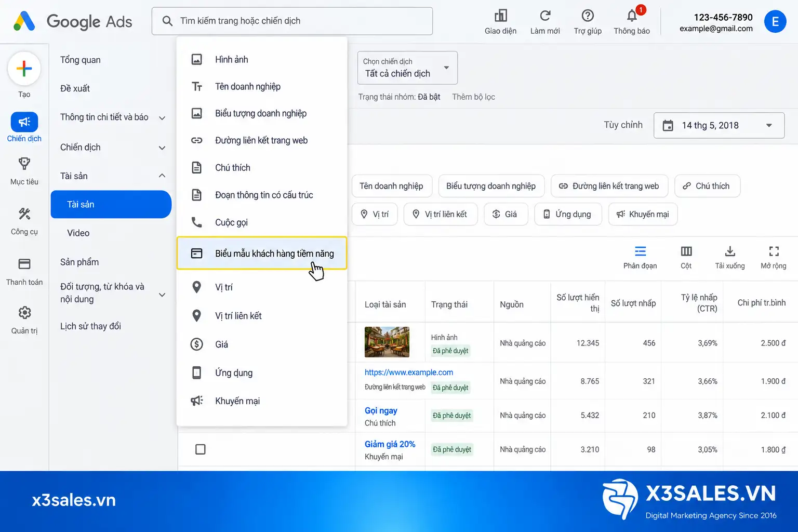Select Biểu mẫu khách hàng tiềm năng menu item
This screenshot has height=532, width=798.
[x=262, y=254]
